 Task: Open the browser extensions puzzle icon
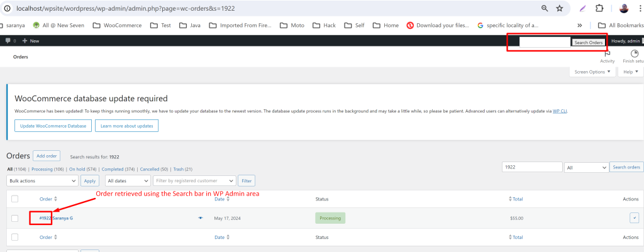[599, 8]
